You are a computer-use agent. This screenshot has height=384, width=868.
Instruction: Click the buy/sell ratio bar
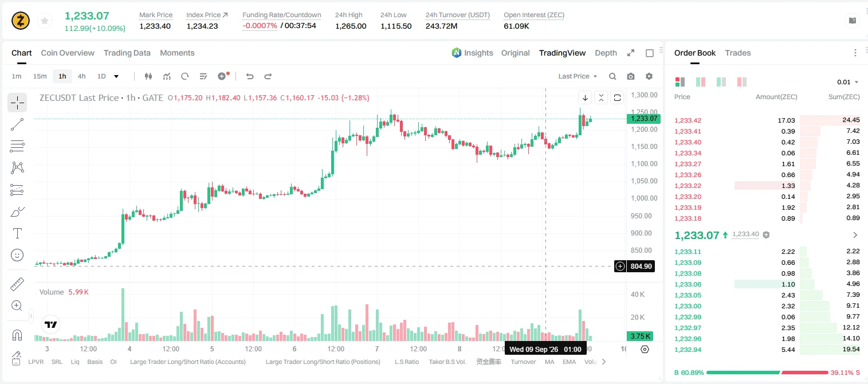pyautogui.click(x=767, y=373)
